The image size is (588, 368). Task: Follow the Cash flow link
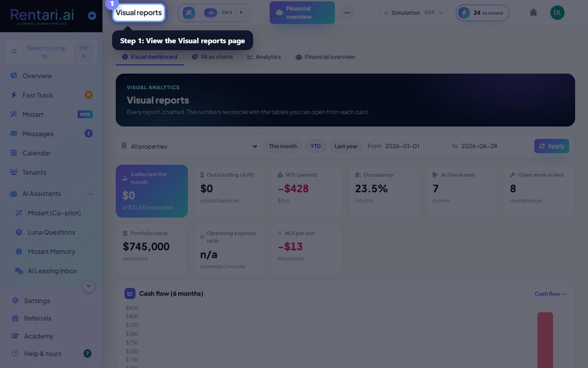550,294
